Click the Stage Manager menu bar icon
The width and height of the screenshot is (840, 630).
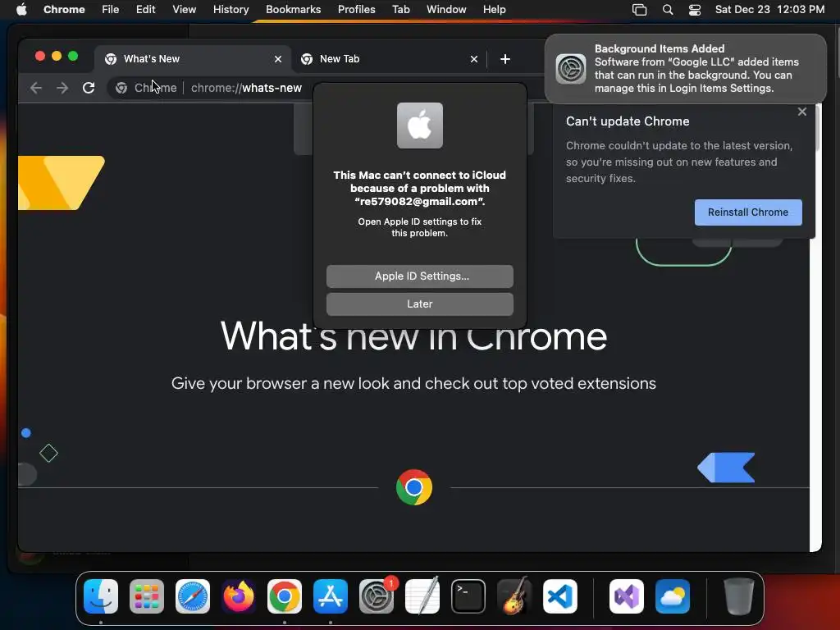[640, 10]
